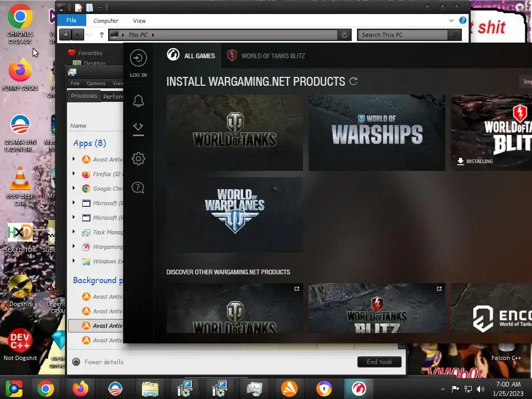This screenshot has width=532, height=399.
Task: Open the downloads icon in launcher sidebar
Action: coord(138,129)
